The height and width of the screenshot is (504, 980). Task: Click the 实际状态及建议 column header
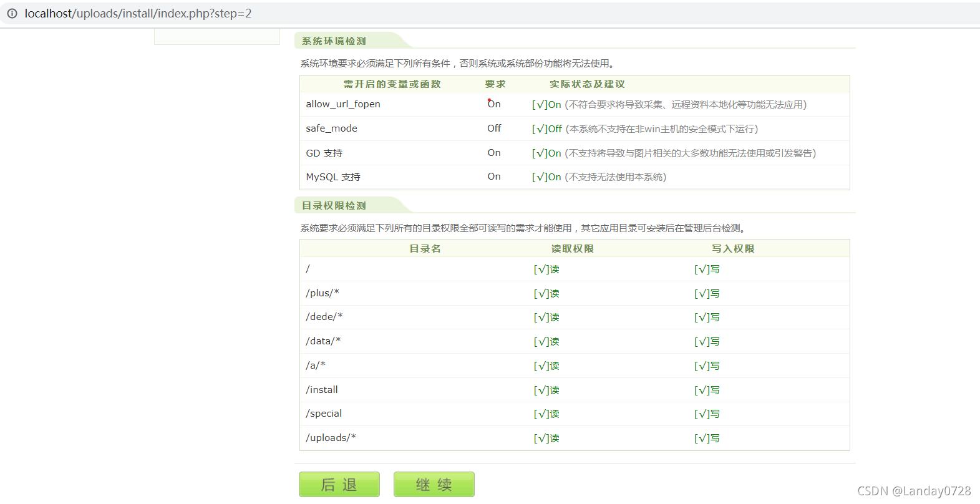[587, 84]
